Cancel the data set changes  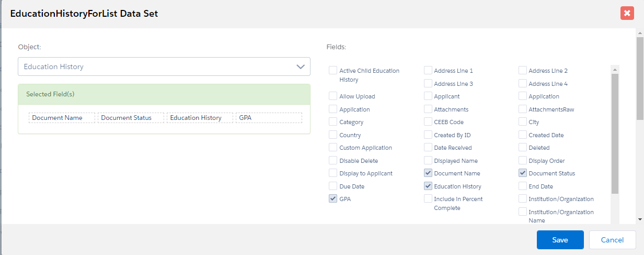point(612,240)
